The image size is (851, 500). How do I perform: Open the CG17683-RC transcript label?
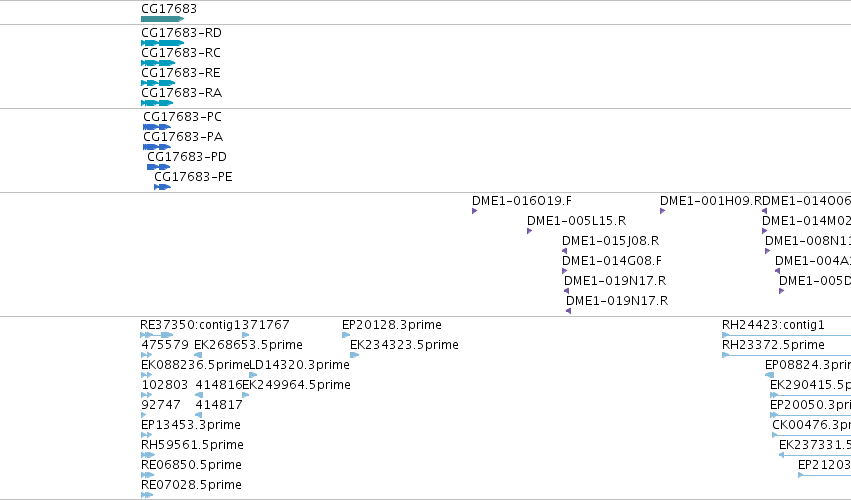click(181, 53)
